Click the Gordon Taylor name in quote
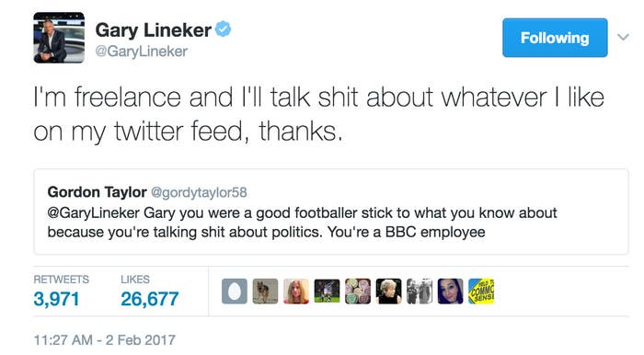The width and height of the screenshot is (644, 355). 97,192
